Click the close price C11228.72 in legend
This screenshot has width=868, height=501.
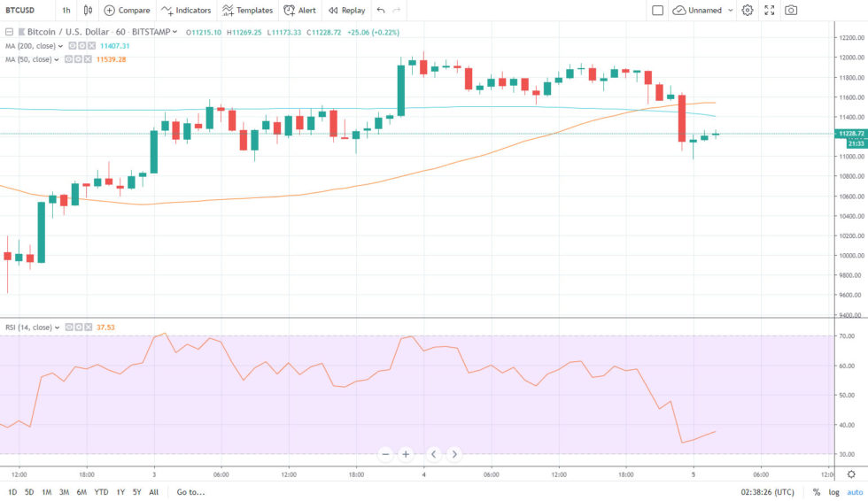click(x=324, y=33)
